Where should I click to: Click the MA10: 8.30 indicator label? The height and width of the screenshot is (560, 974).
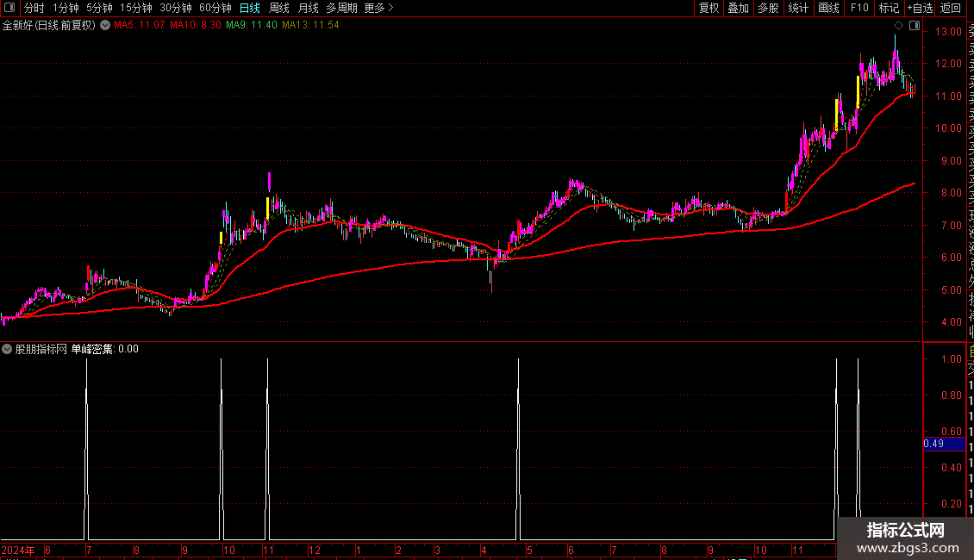click(x=195, y=26)
